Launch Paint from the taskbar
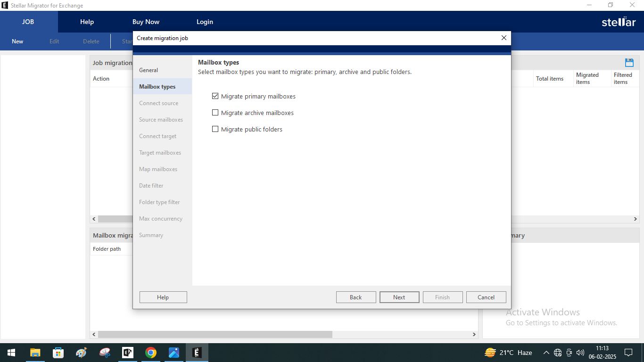644x362 pixels. pyautogui.click(x=82, y=353)
